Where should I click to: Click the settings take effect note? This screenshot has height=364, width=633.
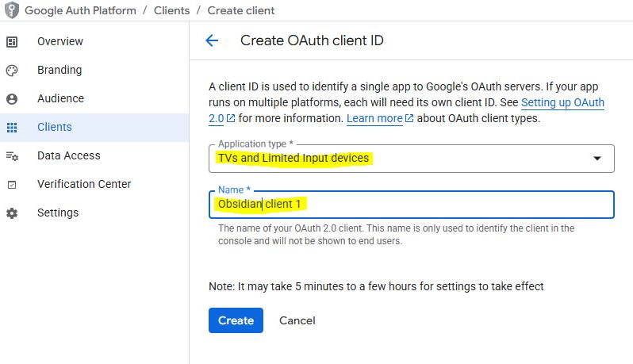click(376, 286)
